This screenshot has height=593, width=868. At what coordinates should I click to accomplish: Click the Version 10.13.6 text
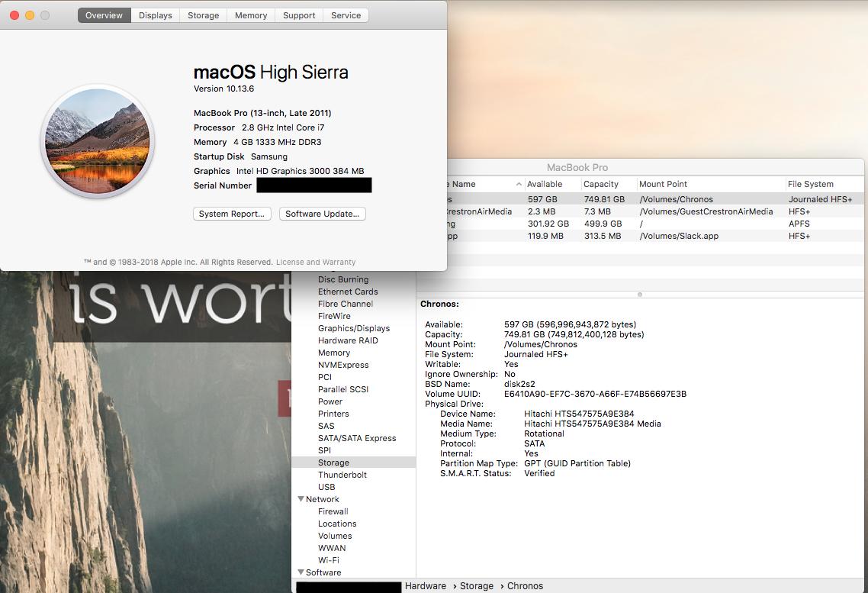pyautogui.click(x=223, y=89)
